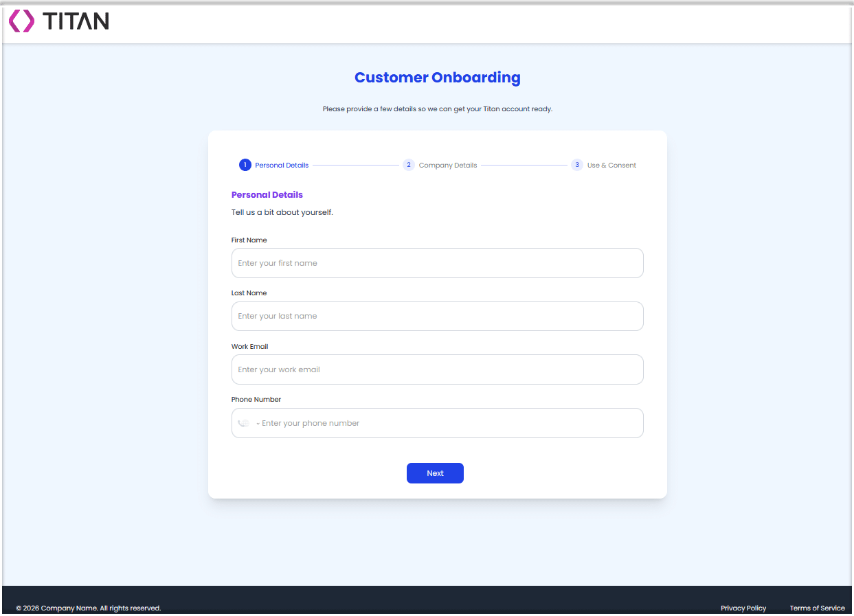The height and width of the screenshot is (616, 854).
Task: Select the step 3 circle for Use & Consent
Action: click(576, 165)
